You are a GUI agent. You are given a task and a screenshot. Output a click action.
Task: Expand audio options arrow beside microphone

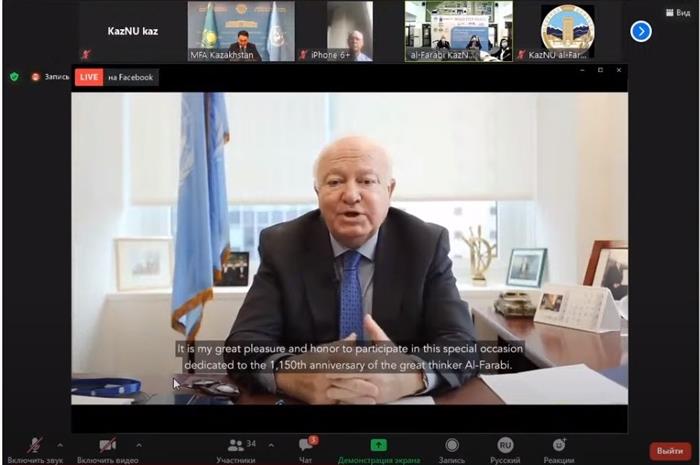tap(61, 445)
